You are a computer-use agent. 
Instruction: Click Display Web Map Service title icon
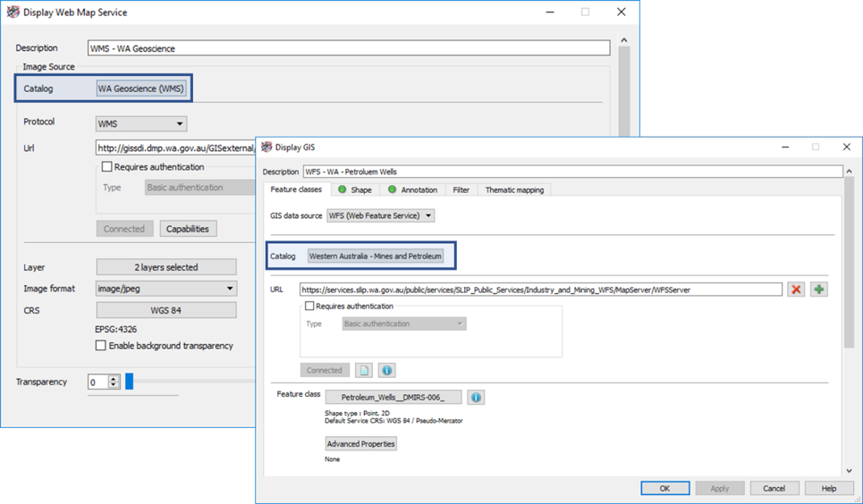pos(13,13)
